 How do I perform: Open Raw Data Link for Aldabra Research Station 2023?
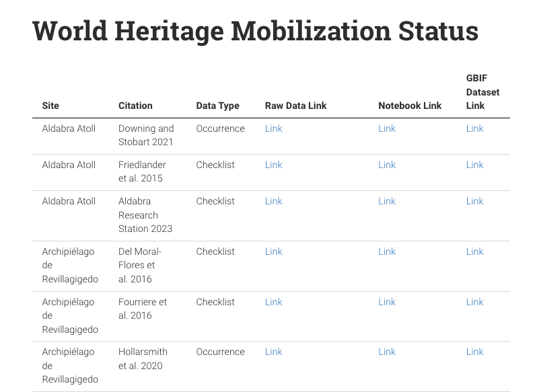273,201
